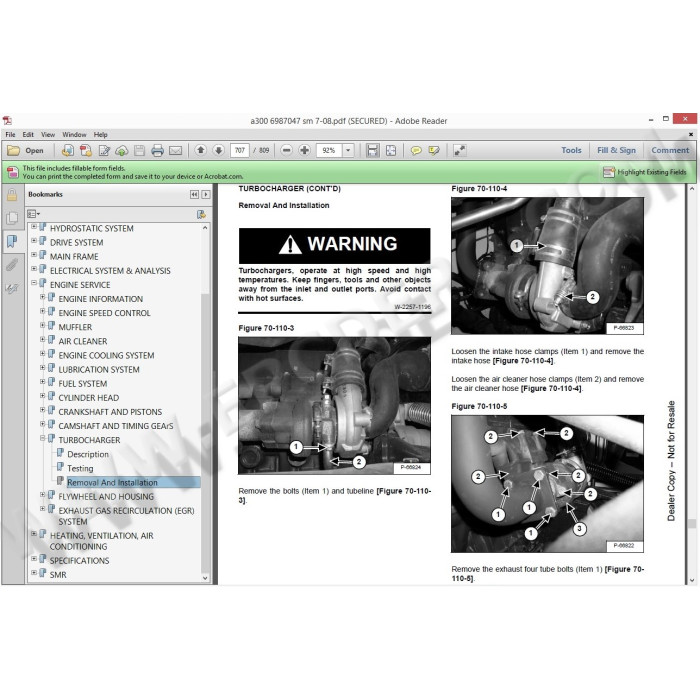
Task: Click the Save file floppy icon
Action: (x=139, y=150)
